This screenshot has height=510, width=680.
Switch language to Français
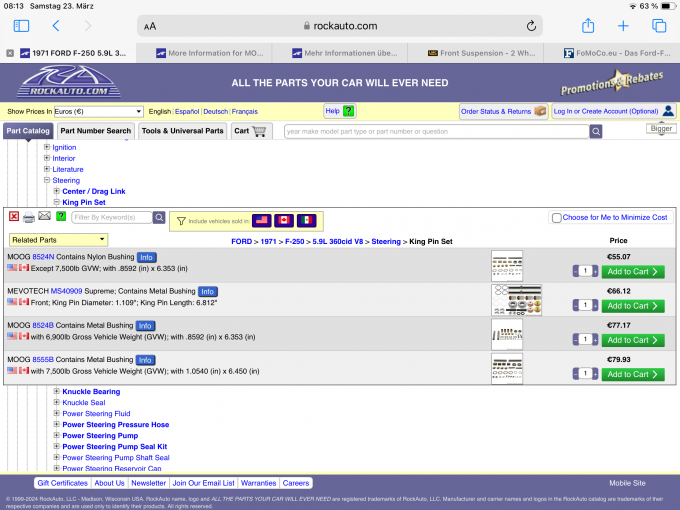click(x=245, y=111)
